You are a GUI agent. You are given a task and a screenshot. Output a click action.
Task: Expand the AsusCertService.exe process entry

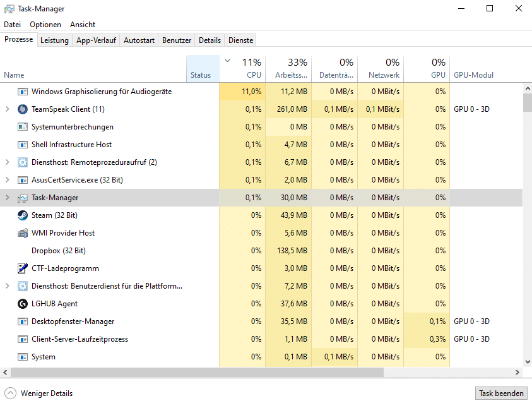coord(8,180)
